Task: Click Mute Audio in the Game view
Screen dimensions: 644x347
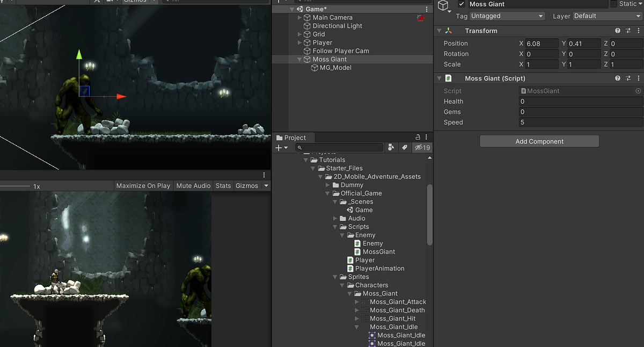Action: pyautogui.click(x=193, y=185)
